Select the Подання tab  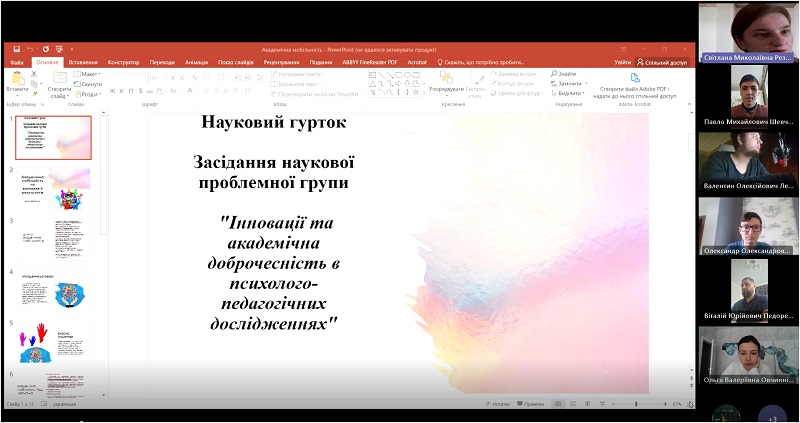(x=321, y=62)
